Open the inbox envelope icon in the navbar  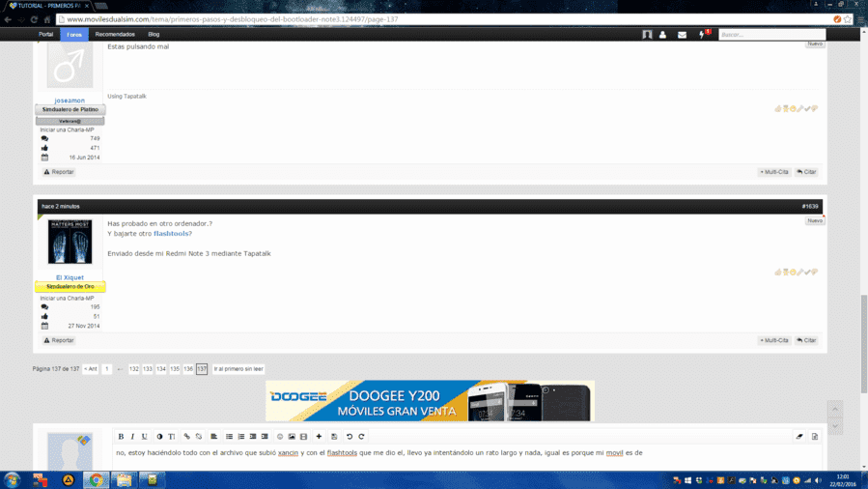coord(682,35)
